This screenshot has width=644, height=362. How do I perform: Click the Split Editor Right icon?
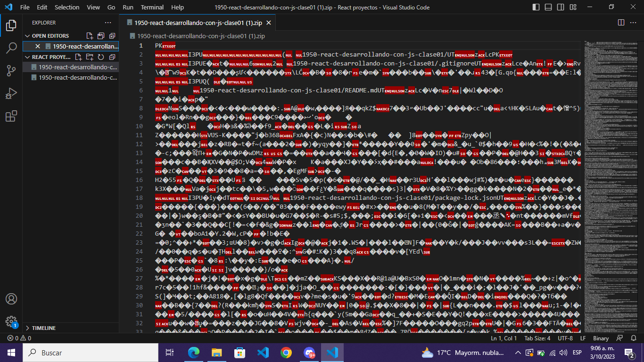pyautogui.click(x=621, y=23)
